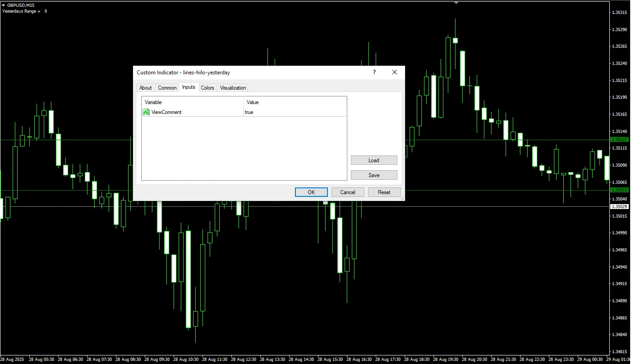Open the Common tab
631x364 pixels.
click(x=167, y=88)
